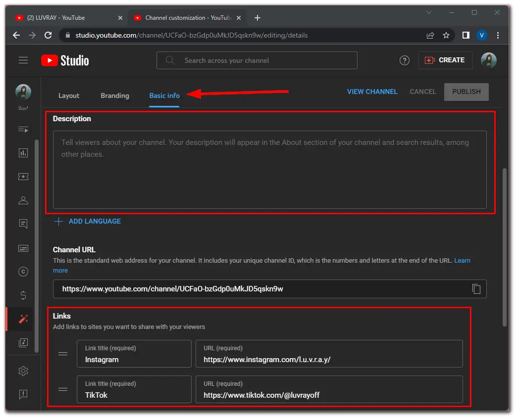
Task: Open Chrome three-dot menu
Action: pos(498,35)
